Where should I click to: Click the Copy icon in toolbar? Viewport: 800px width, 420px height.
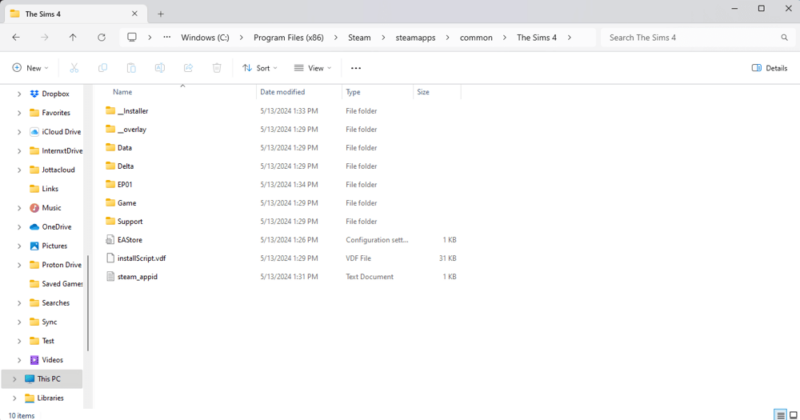103,68
